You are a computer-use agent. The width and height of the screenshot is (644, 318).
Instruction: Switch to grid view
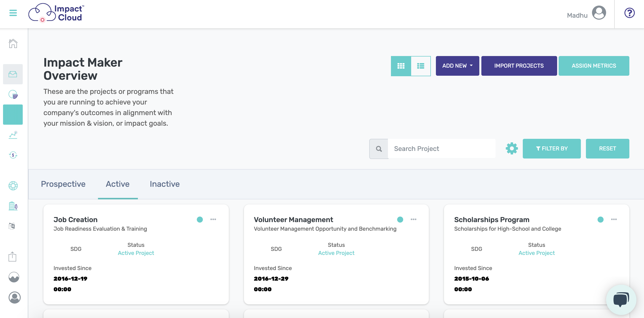(x=401, y=66)
